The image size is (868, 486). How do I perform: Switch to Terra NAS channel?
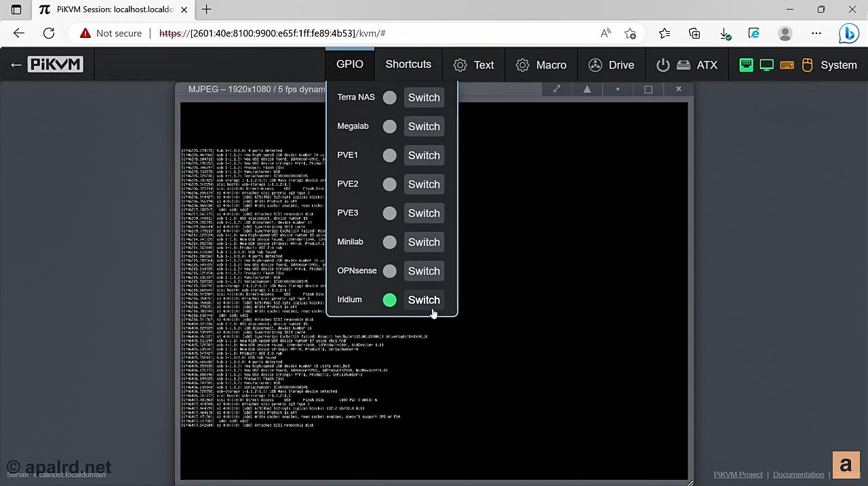coord(424,98)
